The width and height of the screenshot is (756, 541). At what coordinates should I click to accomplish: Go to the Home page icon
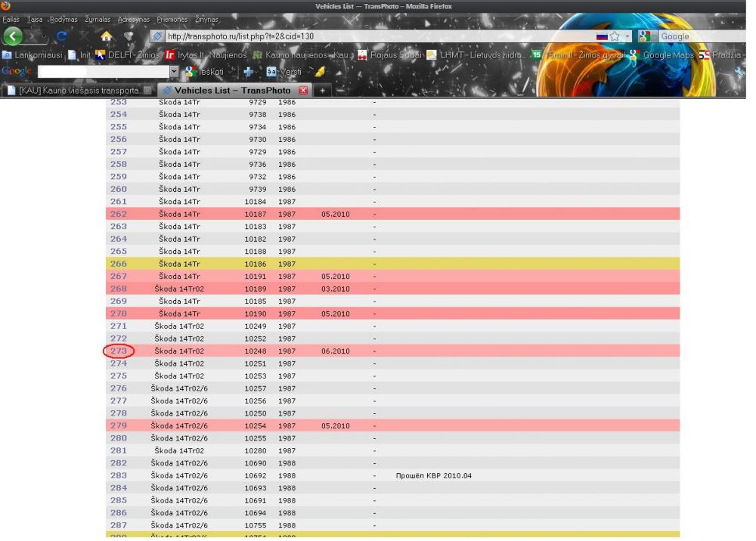107,36
